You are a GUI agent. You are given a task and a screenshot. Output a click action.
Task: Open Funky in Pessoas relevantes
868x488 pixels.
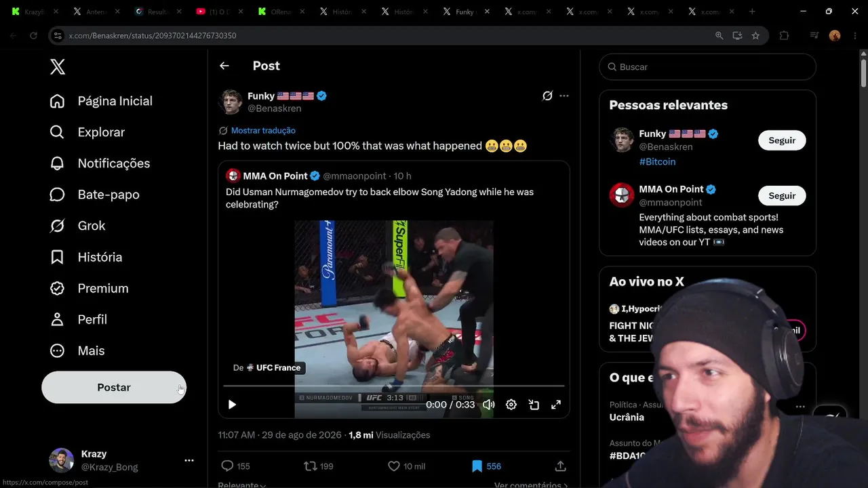coord(654,134)
